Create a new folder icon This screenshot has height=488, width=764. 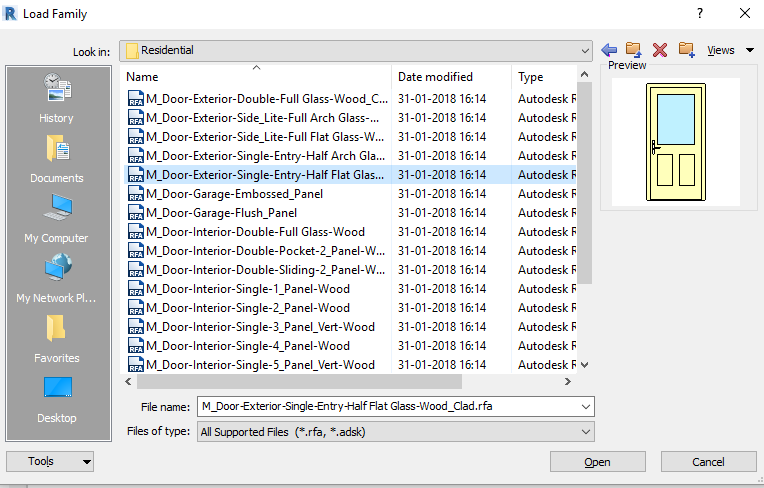click(687, 50)
